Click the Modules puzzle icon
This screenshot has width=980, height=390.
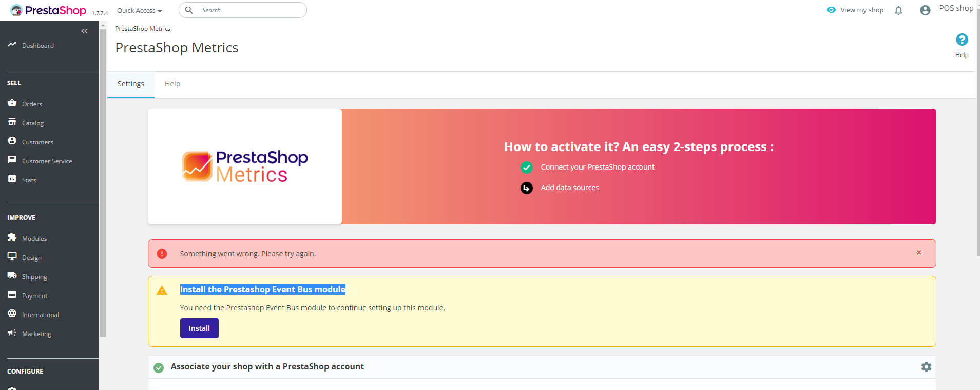point(12,237)
